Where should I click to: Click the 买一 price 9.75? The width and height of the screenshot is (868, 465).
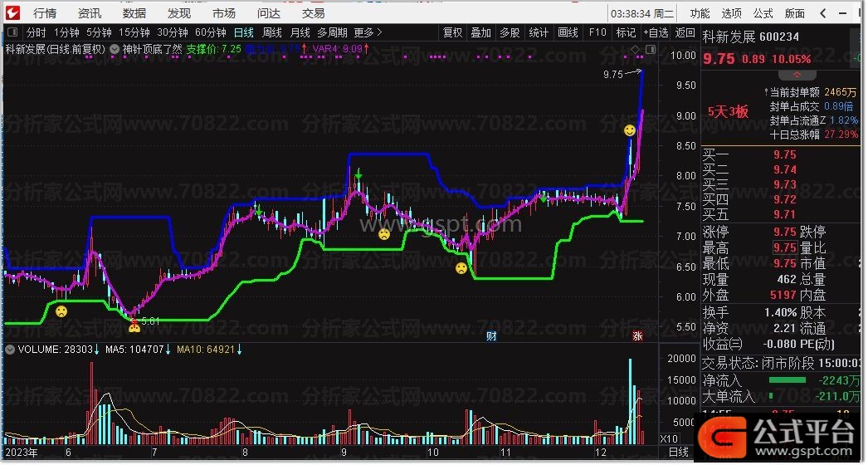[x=785, y=155]
